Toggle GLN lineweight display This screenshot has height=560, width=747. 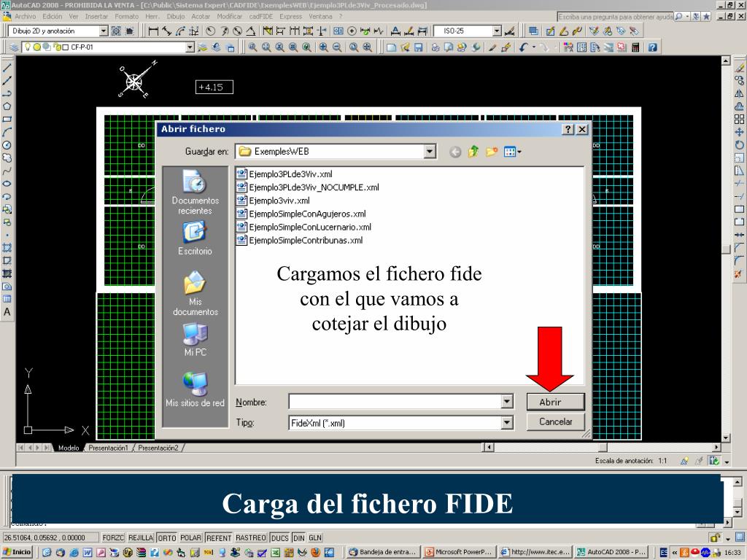click(x=315, y=537)
